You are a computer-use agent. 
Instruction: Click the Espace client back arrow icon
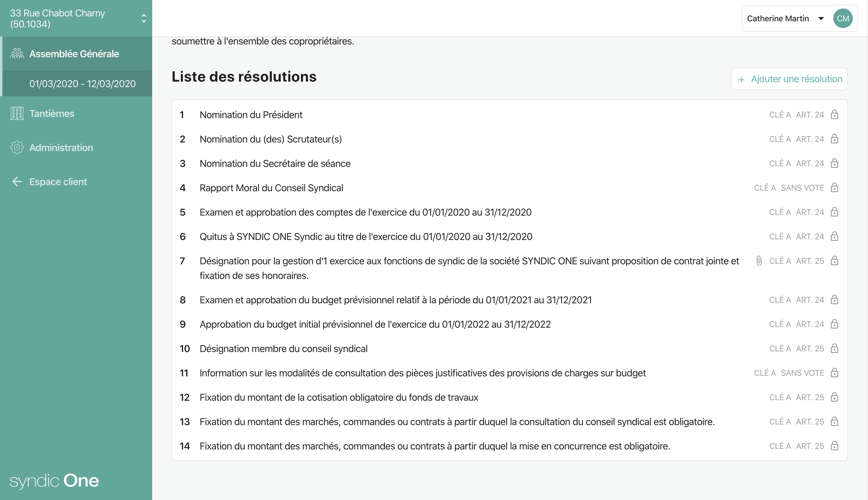(17, 182)
